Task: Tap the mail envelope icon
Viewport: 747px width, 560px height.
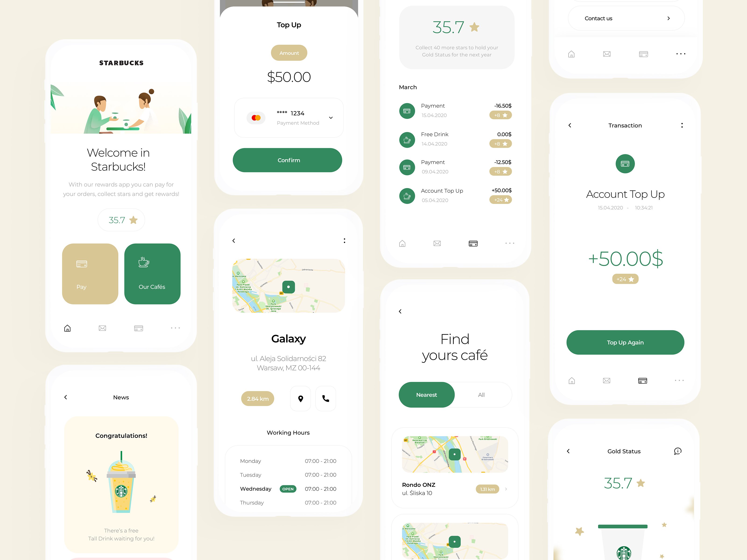Action: point(103,328)
